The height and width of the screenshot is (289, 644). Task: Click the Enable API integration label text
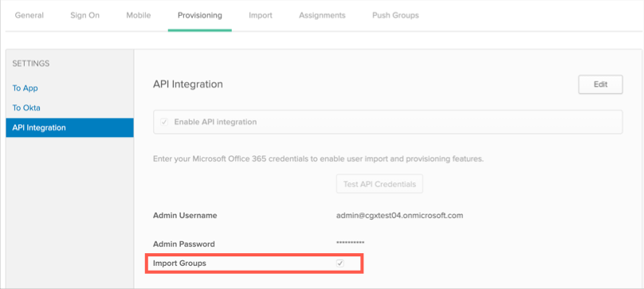coord(216,122)
